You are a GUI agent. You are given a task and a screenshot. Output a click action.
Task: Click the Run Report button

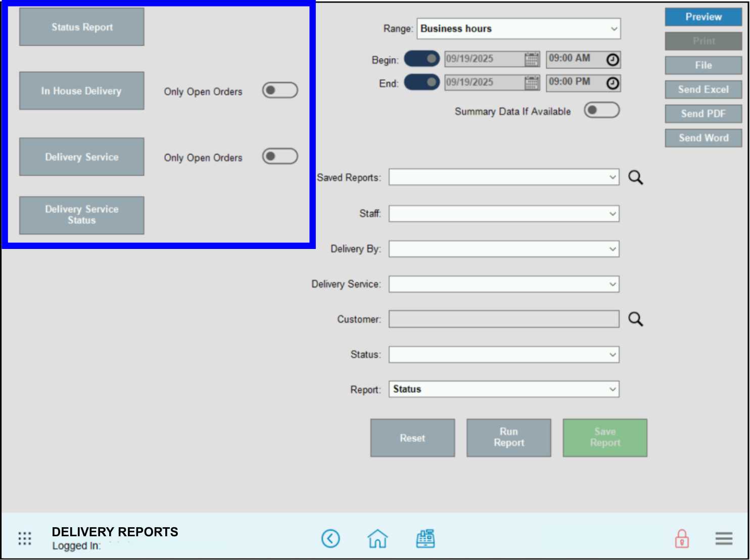pos(508,437)
